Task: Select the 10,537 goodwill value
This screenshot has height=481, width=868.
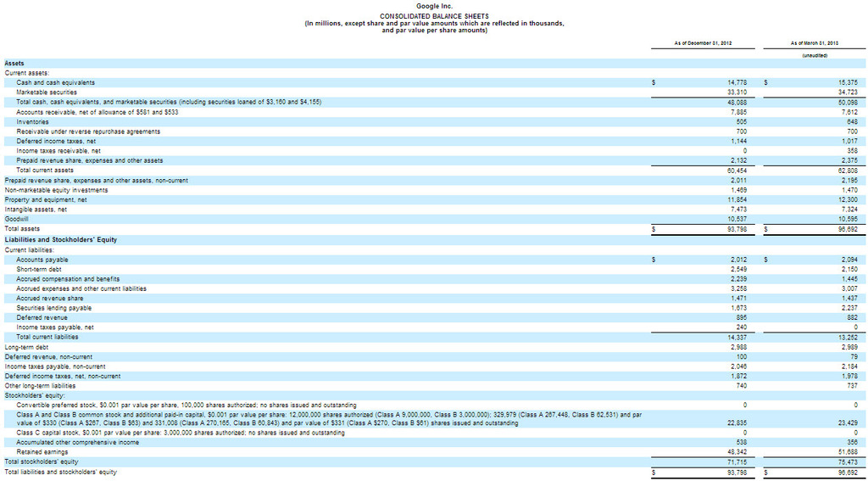Action: (737, 219)
